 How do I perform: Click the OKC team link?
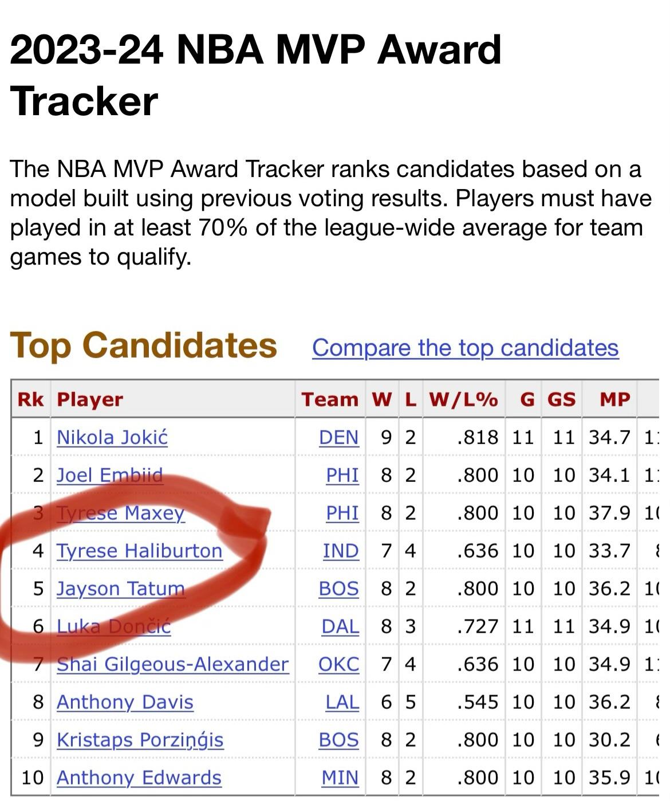coord(338,664)
